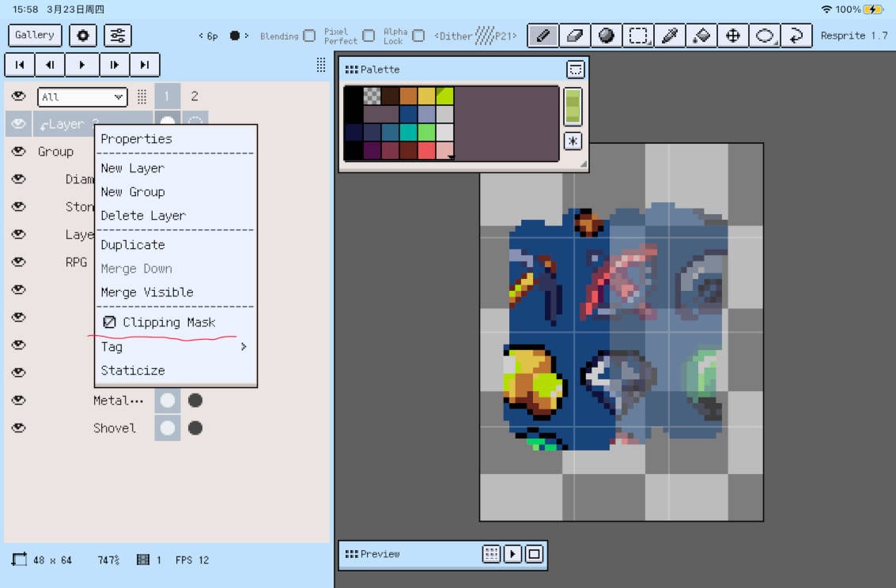Pick the teal color swatch in Palette
The image size is (896, 588).
[x=409, y=132]
